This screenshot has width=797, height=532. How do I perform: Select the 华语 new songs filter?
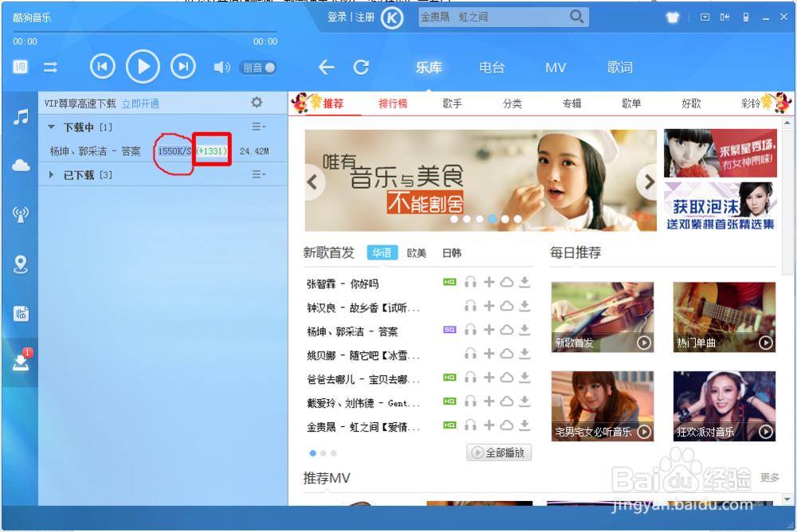point(382,253)
